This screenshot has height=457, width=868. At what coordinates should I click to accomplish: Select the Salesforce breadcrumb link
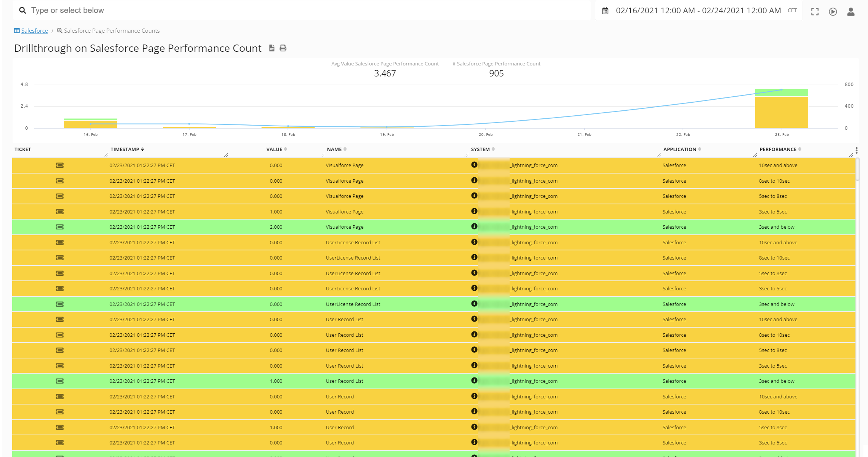click(x=35, y=30)
